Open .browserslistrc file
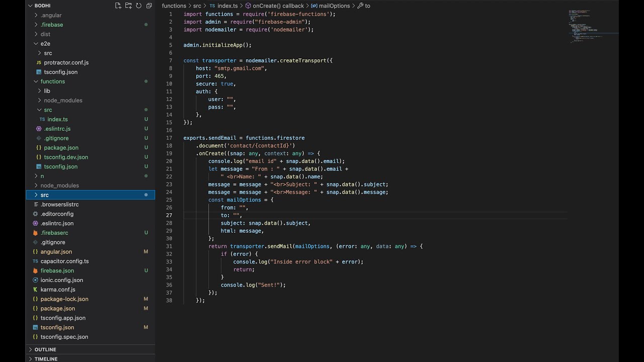 tap(59, 205)
